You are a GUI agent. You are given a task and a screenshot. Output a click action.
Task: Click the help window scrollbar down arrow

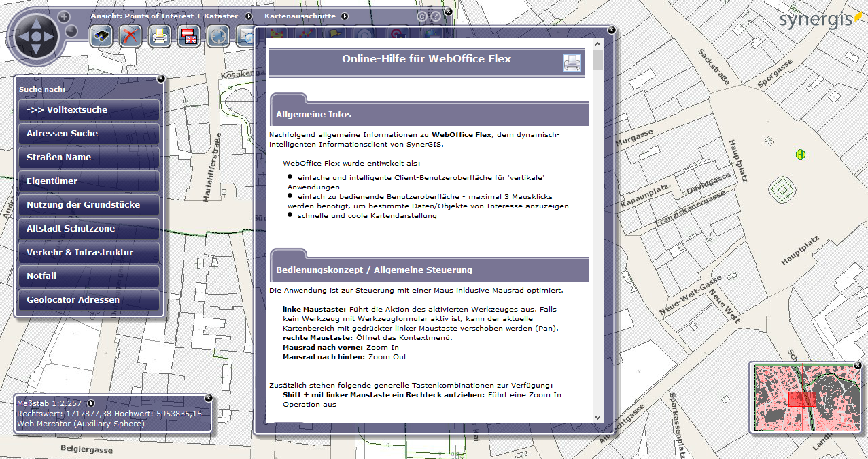597,418
